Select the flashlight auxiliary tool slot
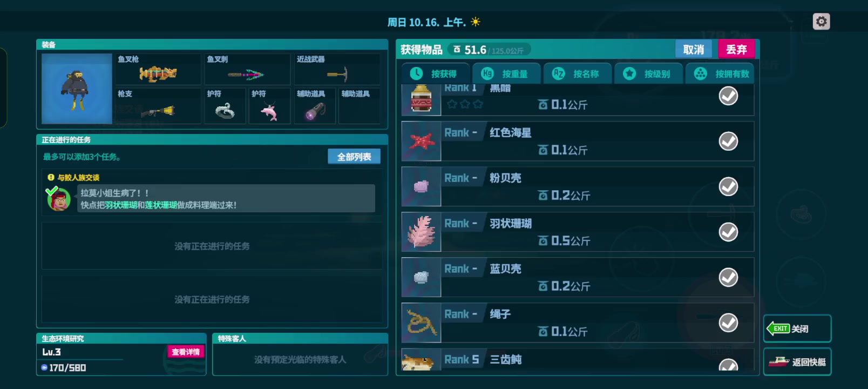Image resolution: width=868 pixels, height=389 pixels. click(315, 106)
